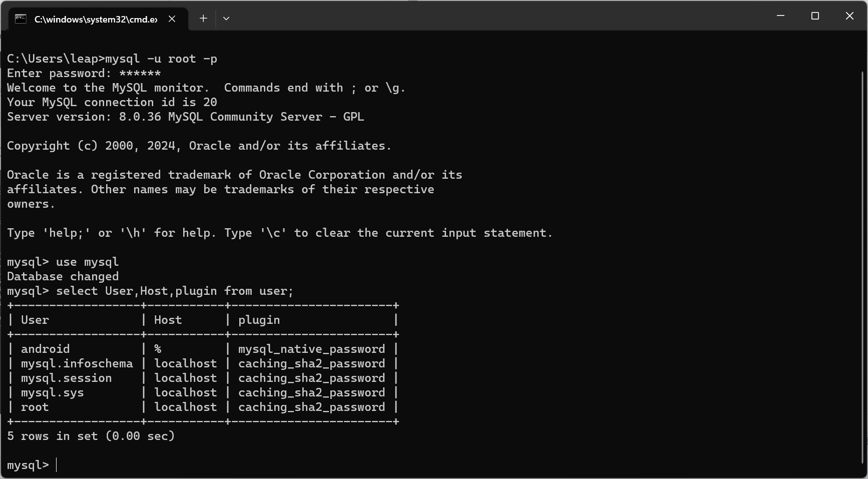
Task: Click the '5 rows in set' result line
Action: pyautogui.click(x=91, y=436)
